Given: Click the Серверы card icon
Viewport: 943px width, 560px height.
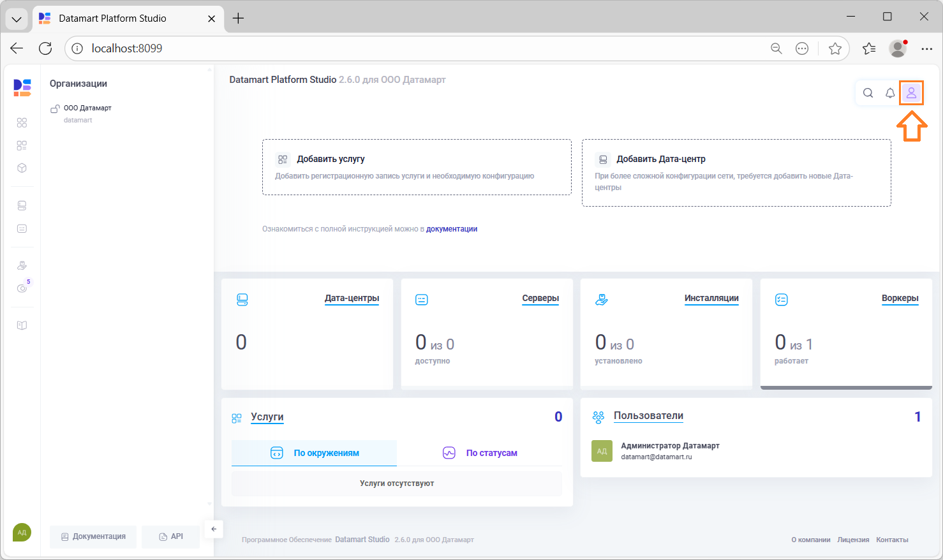Looking at the screenshot, I should tap(422, 299).
